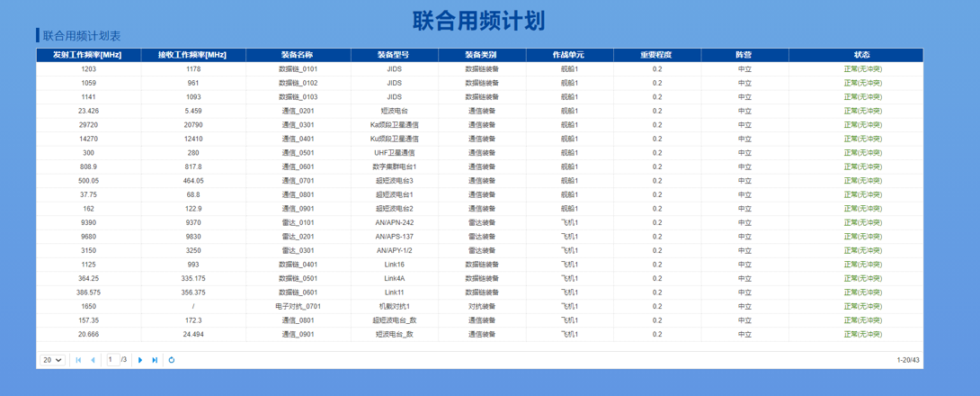Sort by 发射工作频率[MHz] column header

pyautogui.click(x=88, y=55)
